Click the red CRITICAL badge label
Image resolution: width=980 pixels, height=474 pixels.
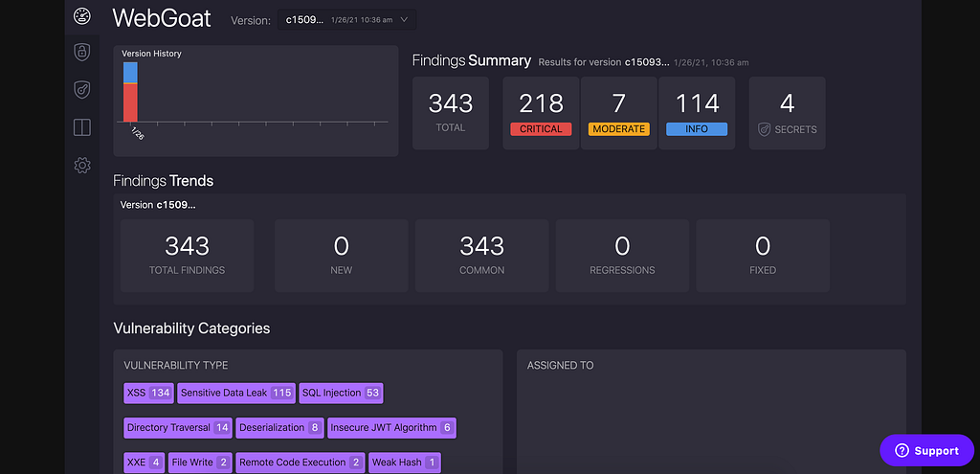coord(542,129)
